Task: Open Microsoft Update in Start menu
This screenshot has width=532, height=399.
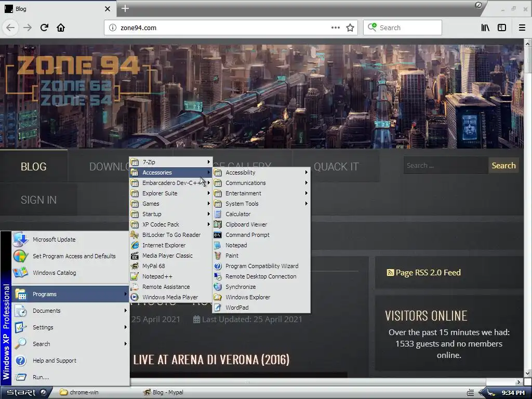Action: pos(71,240)
